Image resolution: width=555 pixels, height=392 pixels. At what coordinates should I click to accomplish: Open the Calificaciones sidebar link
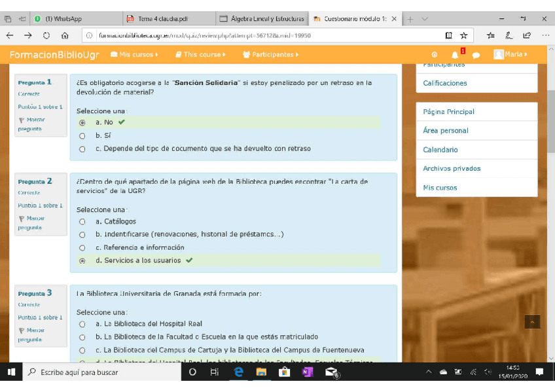tap(445, 83)
